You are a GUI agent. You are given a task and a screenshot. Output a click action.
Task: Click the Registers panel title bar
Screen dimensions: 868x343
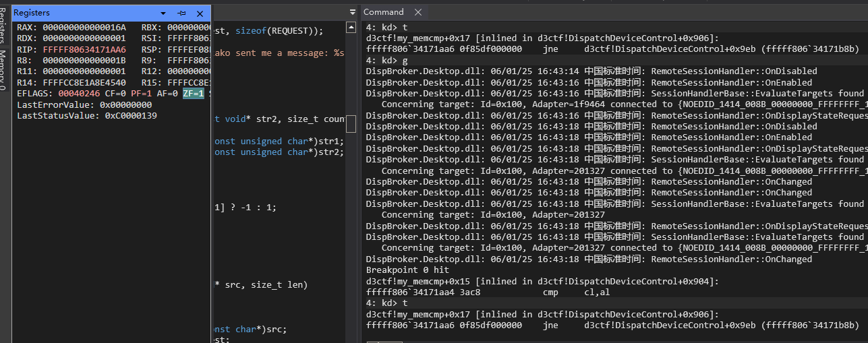81,13
